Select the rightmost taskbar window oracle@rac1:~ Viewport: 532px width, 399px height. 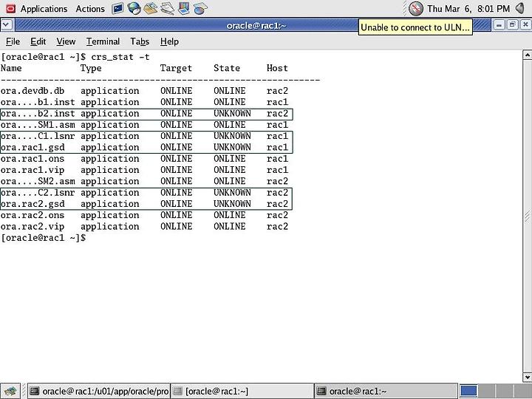[386, 391]
